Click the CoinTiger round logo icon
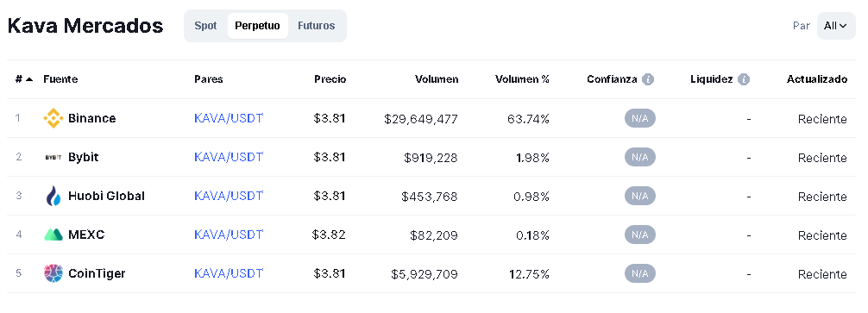Viewport: 868px width, 313px height. coord(53,273)
